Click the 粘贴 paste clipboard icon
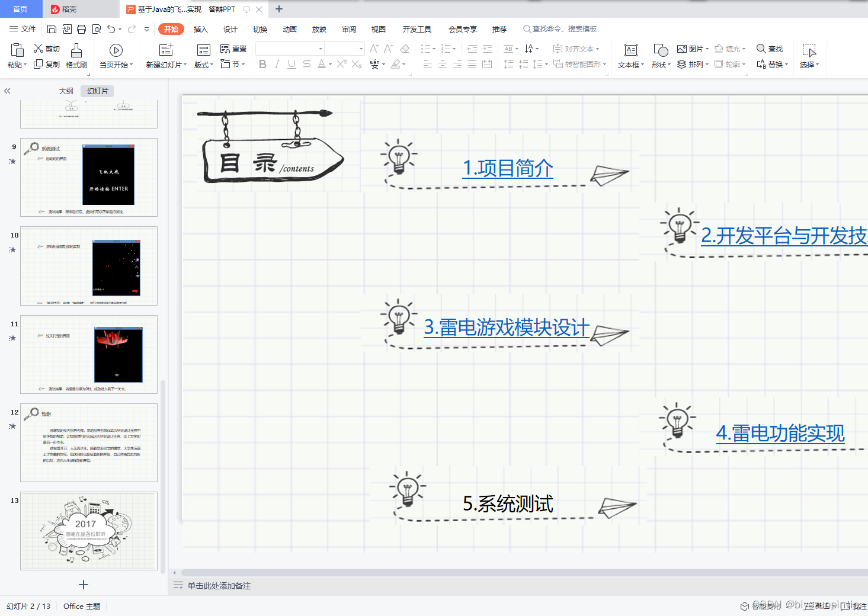Screen dimensions: 868x616 point(17,50)
